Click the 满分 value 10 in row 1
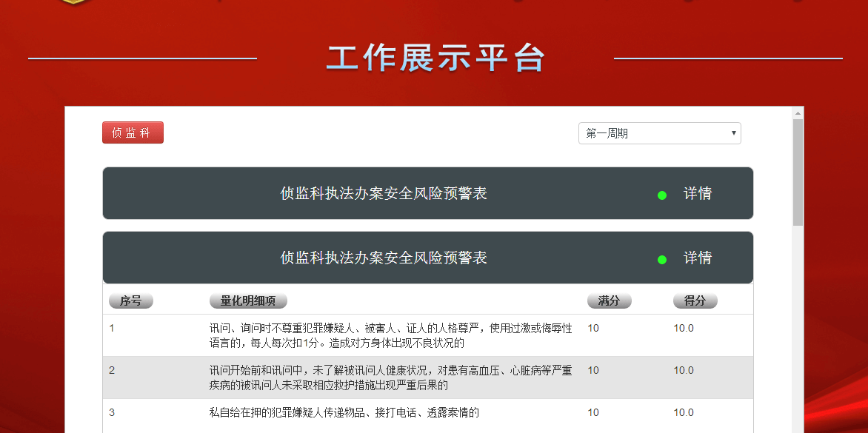Viewport: 868px width, 433px height. (593, 329)
